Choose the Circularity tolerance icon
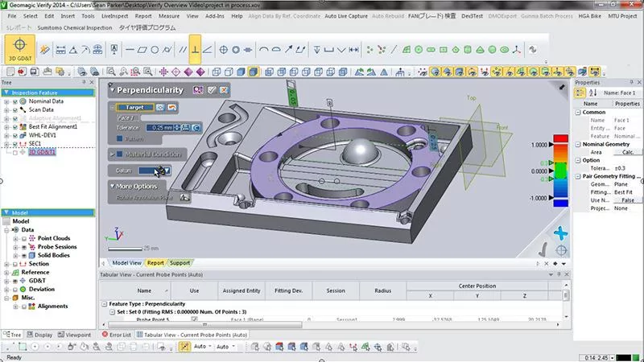Image resolution: width=644 pixels, height=362 pixels. coord(155,50)
